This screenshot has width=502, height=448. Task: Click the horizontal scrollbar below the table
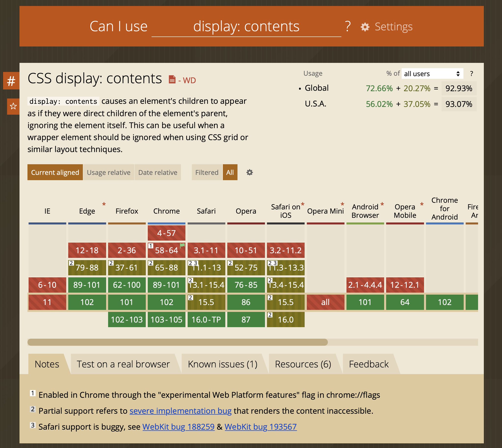click(177, 342)
